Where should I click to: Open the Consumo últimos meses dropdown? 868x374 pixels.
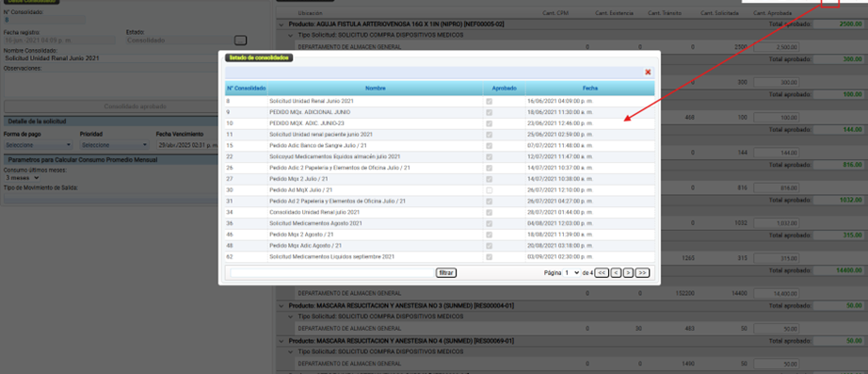[x=22, y=178]
